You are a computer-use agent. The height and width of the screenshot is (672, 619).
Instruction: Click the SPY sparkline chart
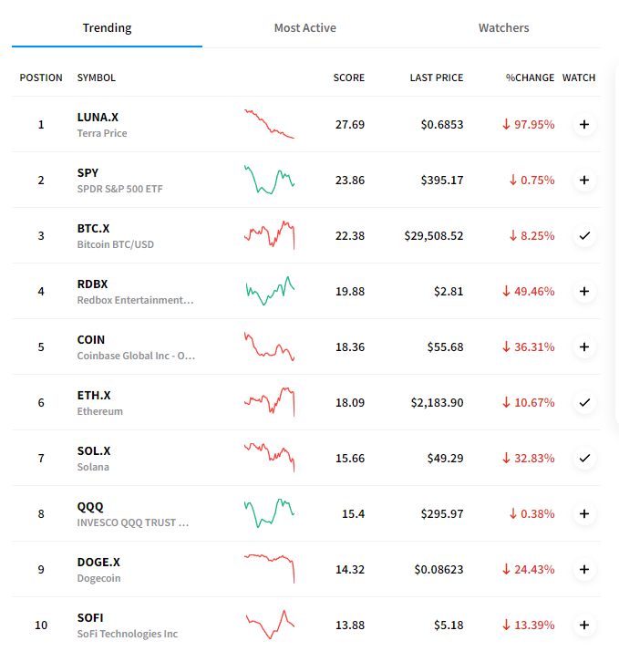click(x=270, y=180)
